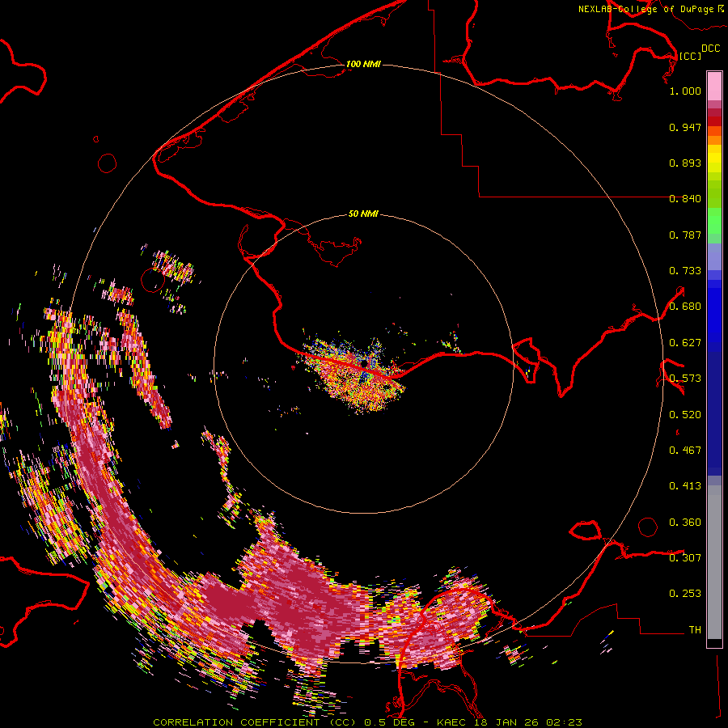728x728 pixels.
Task: Click the 0.787 scale value
Action: pyautogui.click(x=685, y=235)
